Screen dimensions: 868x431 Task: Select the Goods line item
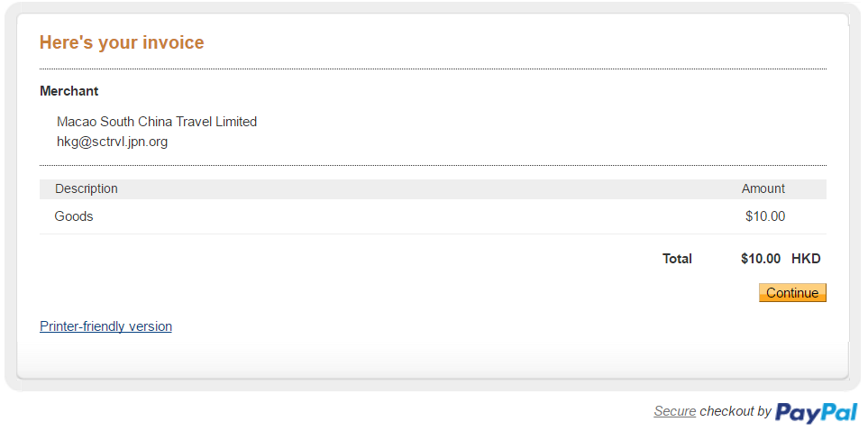[74, 216]
